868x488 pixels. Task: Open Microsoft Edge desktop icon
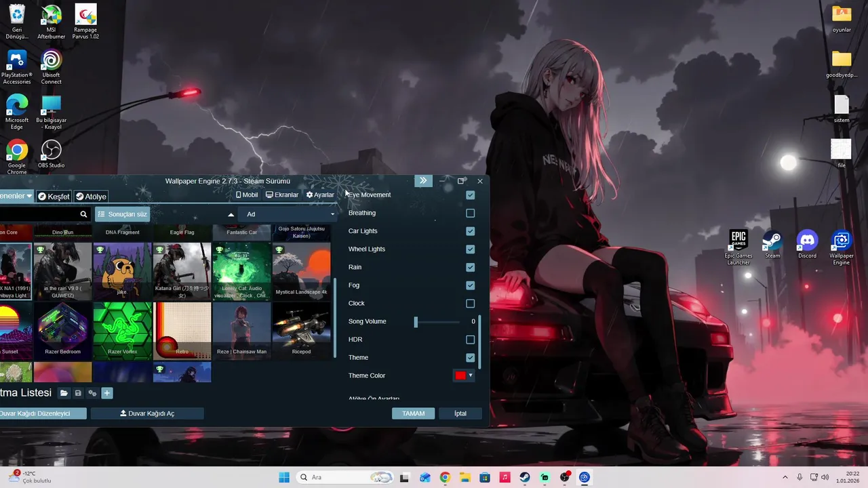pos(17,112)
